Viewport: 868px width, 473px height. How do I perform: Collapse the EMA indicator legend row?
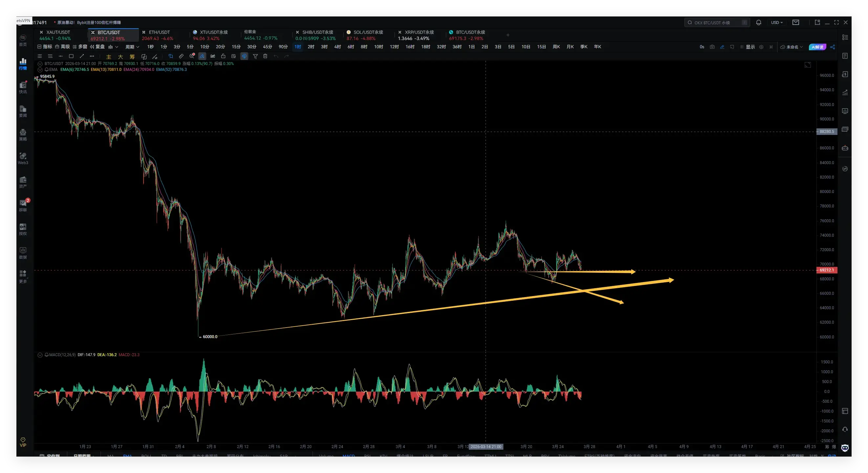tap(40, 70)
